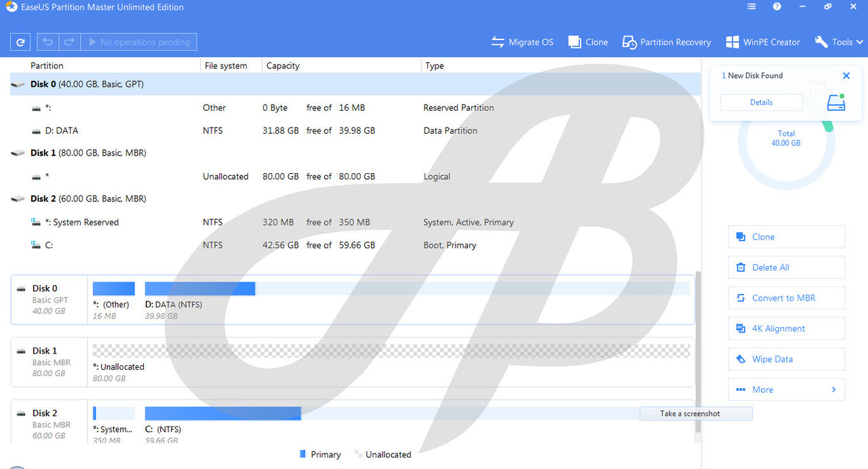Viewport: 868px width, 469px height.
Task: Click EaseUS app logo in title bar
Action: (11, 7)
